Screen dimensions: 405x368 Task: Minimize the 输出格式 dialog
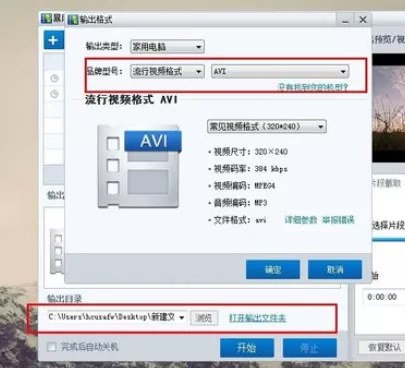click(x=345, y=20)
